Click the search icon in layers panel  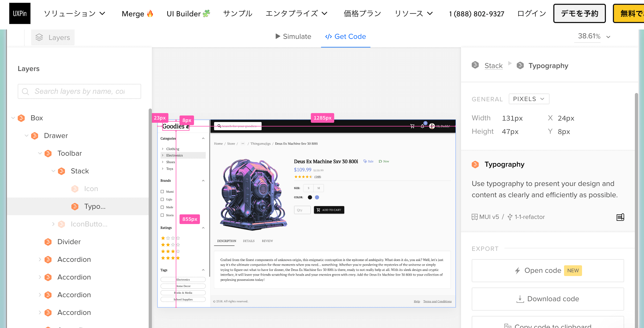click(x=26, y=92)
